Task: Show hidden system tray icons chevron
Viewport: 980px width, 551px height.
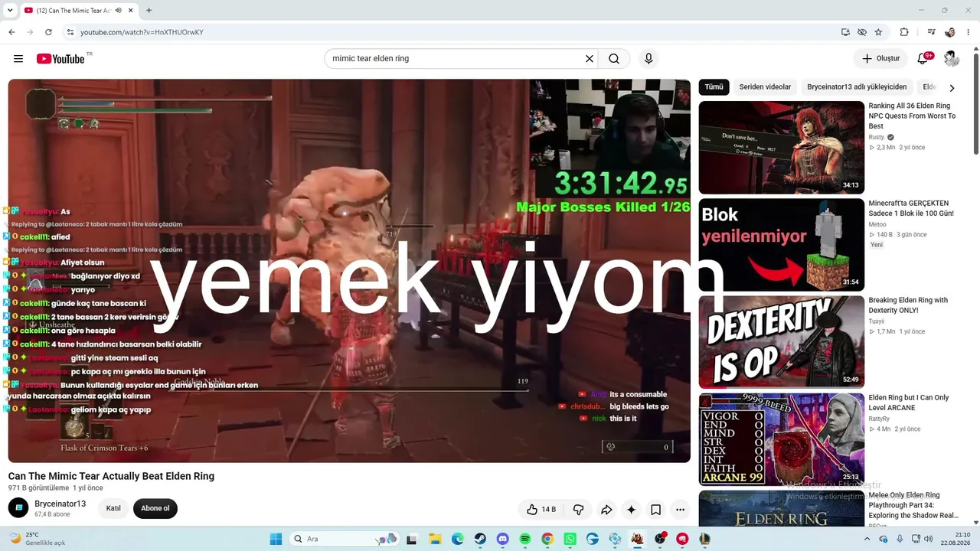Action: click(867, 539)
